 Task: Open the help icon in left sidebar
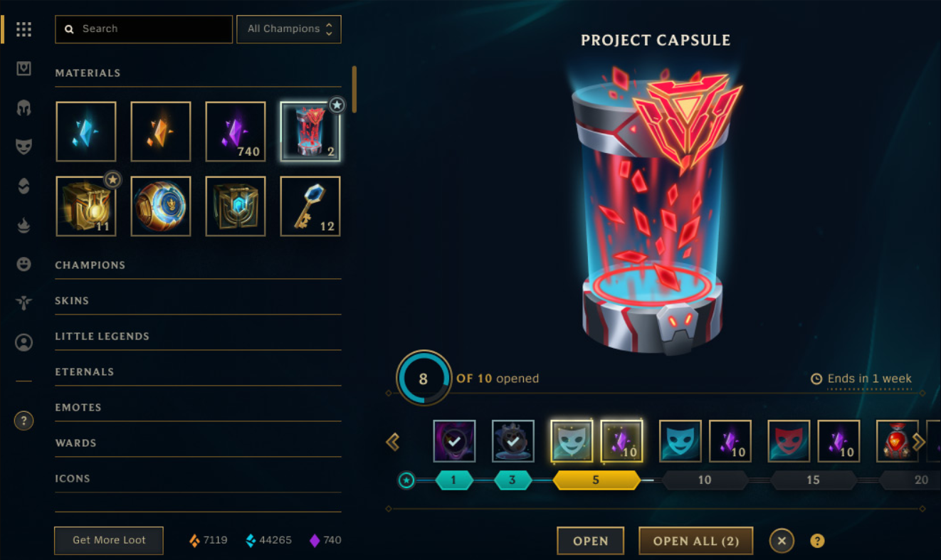[x=23, y=421]
